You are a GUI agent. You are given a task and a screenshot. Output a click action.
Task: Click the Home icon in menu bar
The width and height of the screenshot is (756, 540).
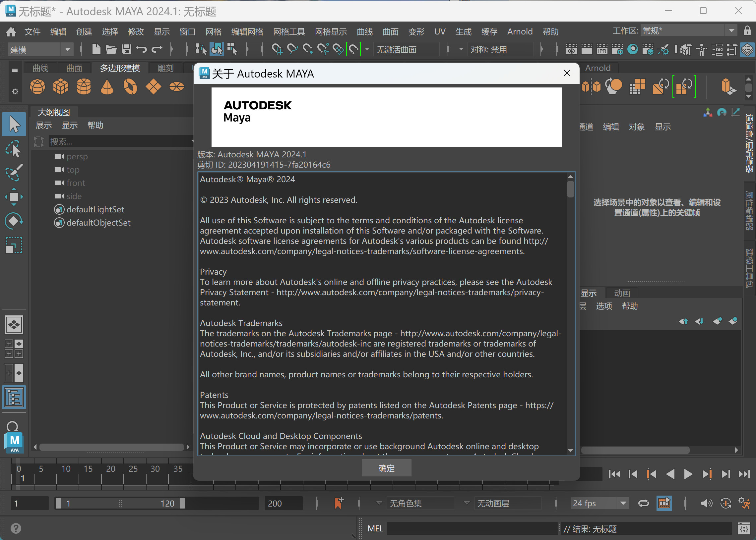(x=11, y=31)
